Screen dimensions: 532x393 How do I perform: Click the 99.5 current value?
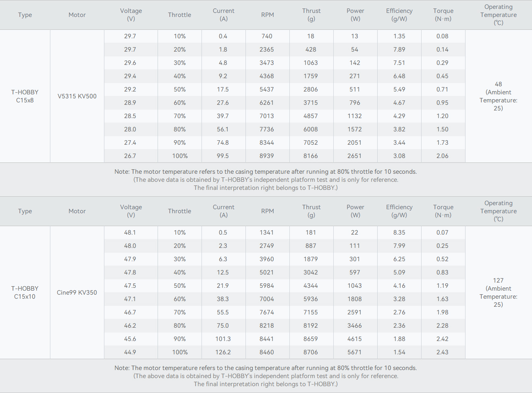coord(223,156)
